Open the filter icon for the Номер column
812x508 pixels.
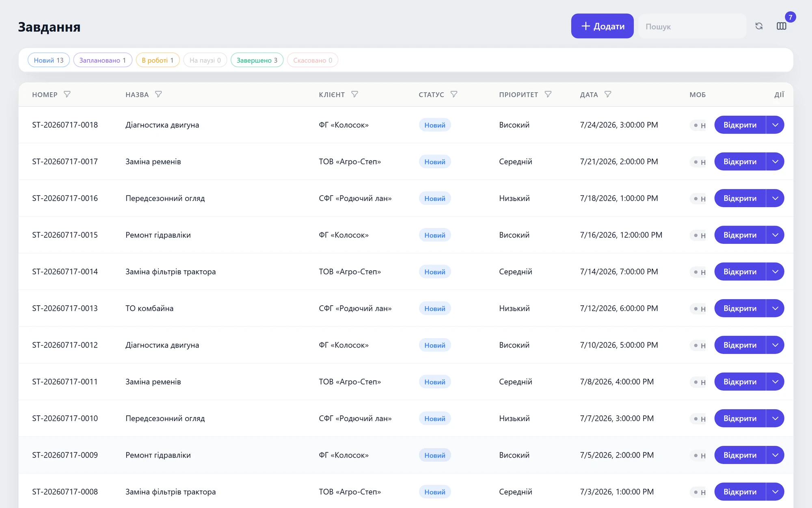67,94
